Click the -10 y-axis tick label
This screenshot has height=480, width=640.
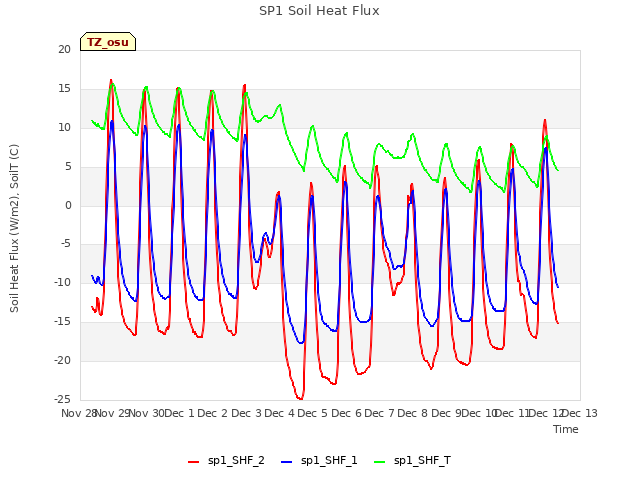coord(62,282)
